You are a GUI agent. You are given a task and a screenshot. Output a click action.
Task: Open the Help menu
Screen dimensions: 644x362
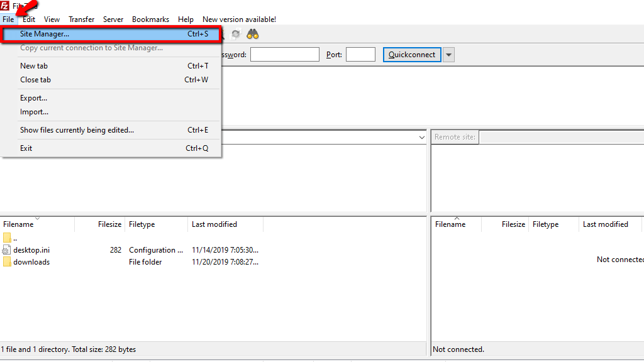pos(186,19)
